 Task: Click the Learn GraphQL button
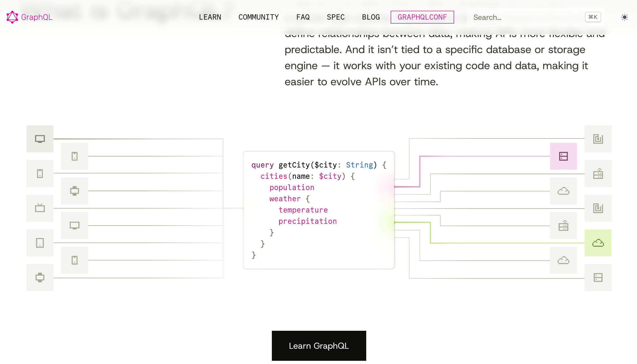pos(319,346)
